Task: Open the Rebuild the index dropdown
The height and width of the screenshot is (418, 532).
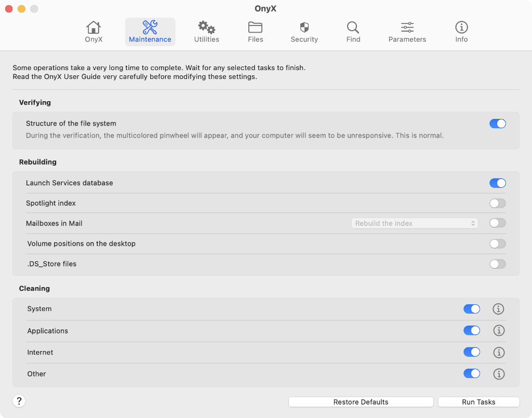Action: tap(415, 223)
